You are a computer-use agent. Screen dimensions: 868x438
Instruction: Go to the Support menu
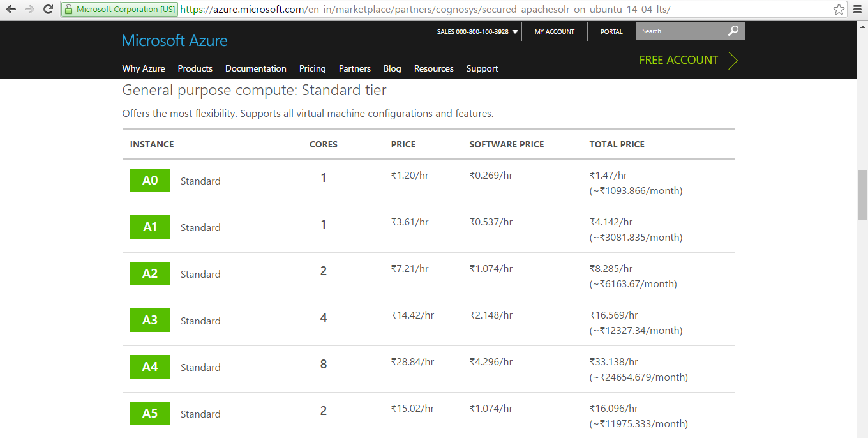click(x=482, y=68)
